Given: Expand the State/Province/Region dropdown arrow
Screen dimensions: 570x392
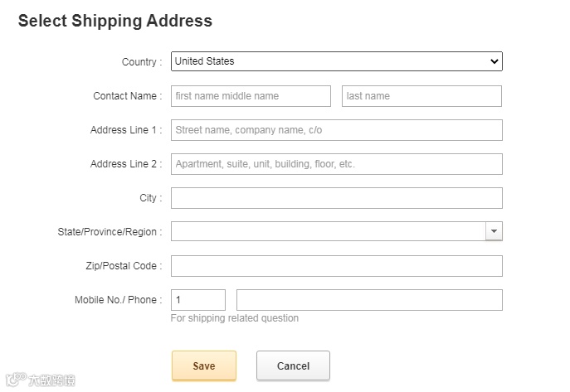Looking at the screenshot, I should coord(494,231).
